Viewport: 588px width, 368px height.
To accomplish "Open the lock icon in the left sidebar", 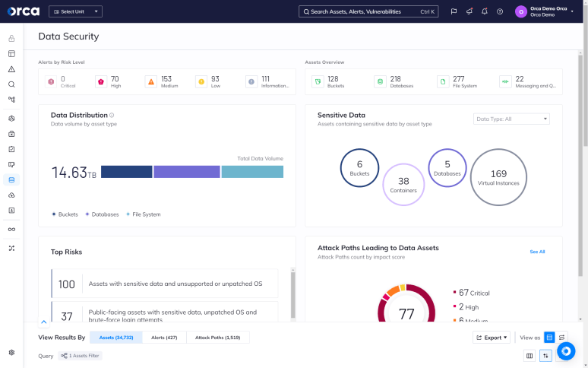I will 11,38.
